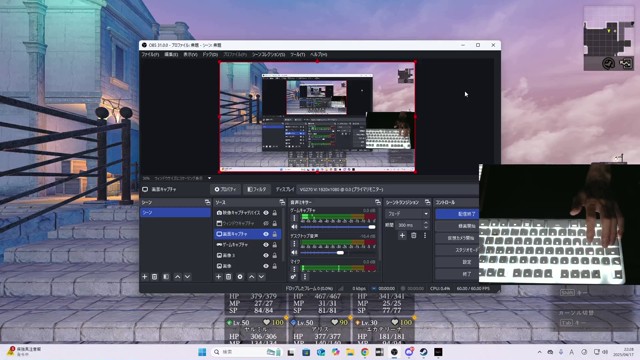Open File Explorer from taskbar
This screenshot has width=640, height=360.
click(350, 352)
